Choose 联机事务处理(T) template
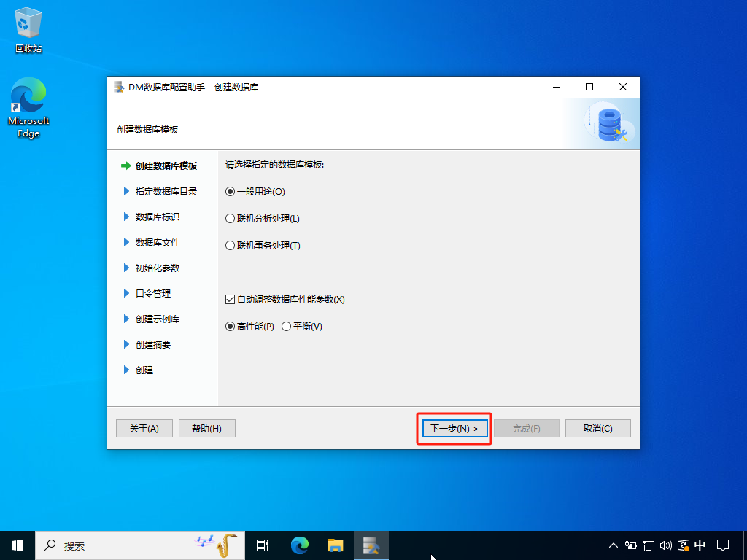 (263, 246)
